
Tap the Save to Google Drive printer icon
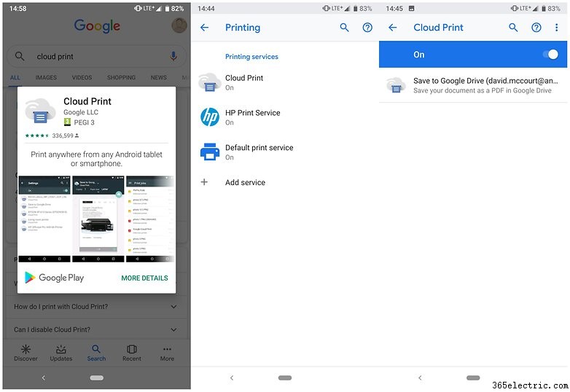click(396, 85)
